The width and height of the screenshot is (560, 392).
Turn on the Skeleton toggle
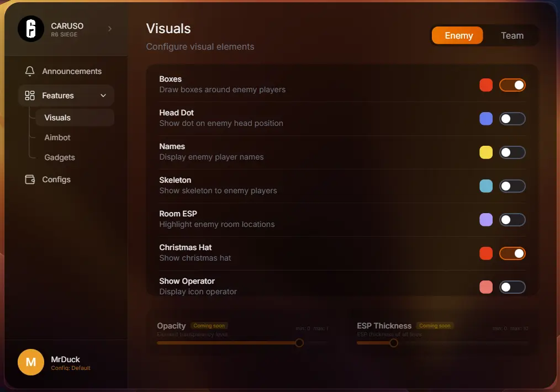click(512, 186)
